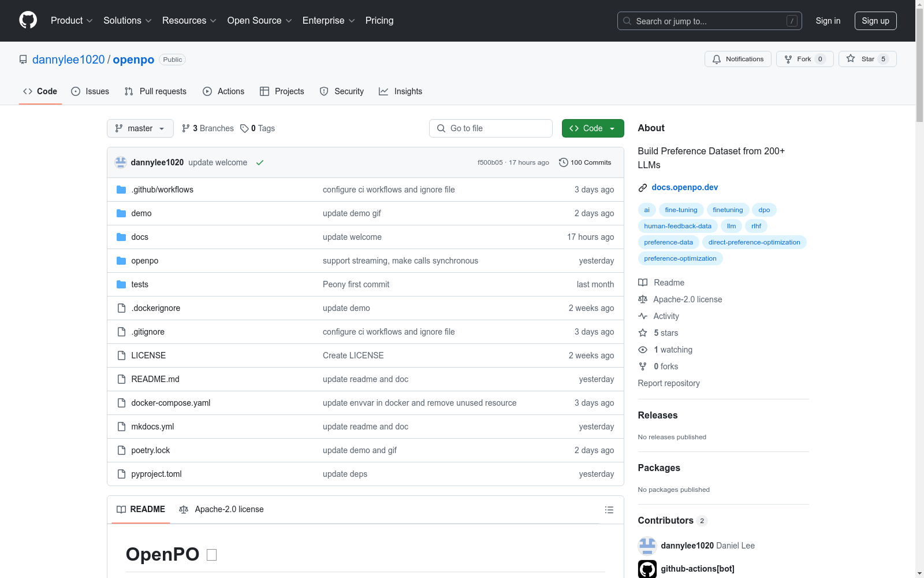Viewport: 924px width, 578px height.
Task: Switch to the Projects tab
Action: tap(282, 91)
